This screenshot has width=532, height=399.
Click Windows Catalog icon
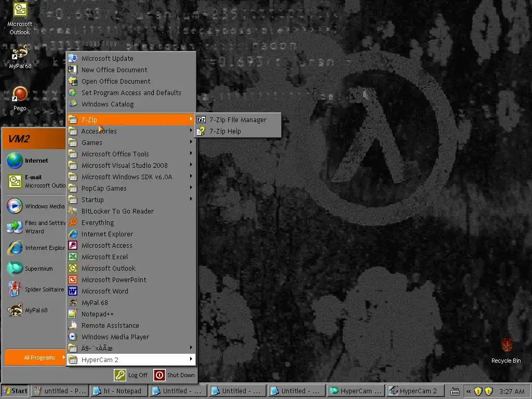(x=73, y=104)
